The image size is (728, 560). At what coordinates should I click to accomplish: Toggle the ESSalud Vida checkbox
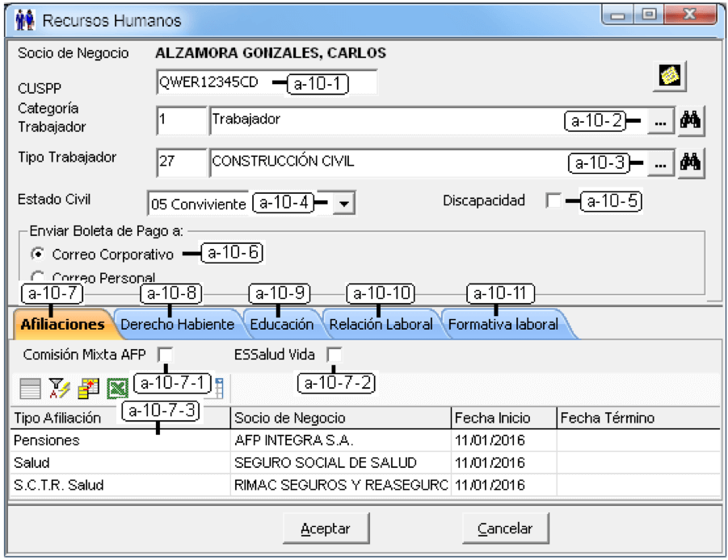coord(334,355)
